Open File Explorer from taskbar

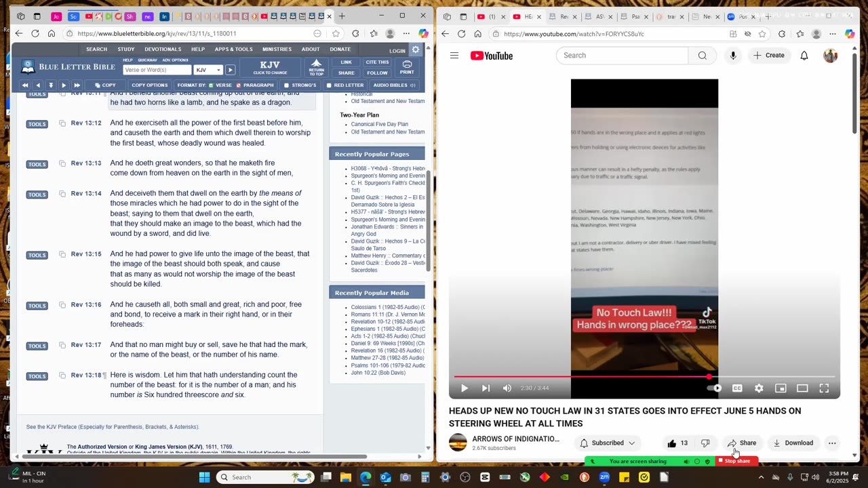346,477
